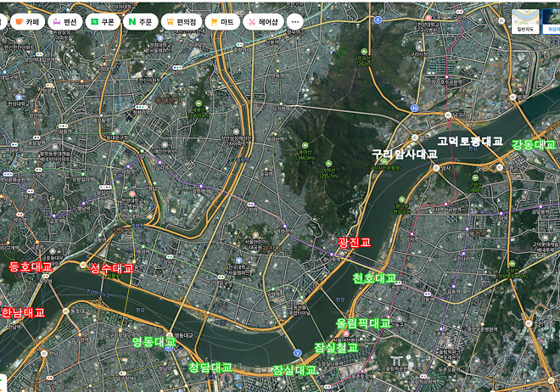Open the 서울어린이대공원 place icon
Viewport: 560px width, 392px height.
[x=255, y=235]
